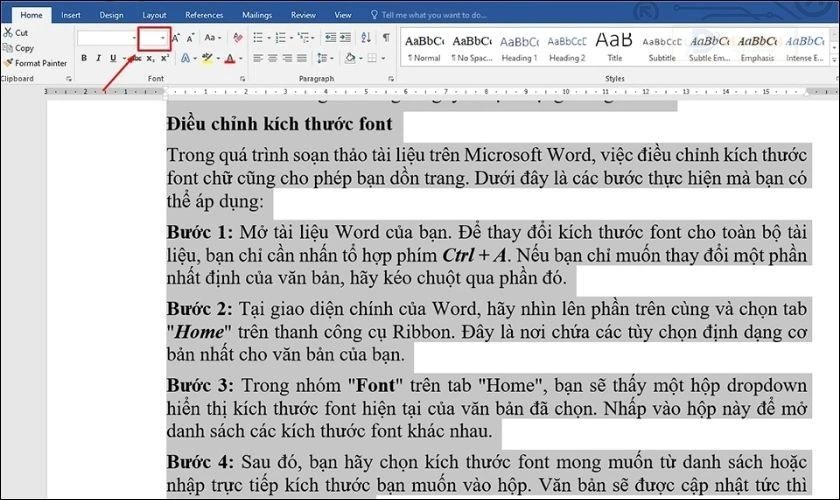
Task: Activate the Format Painter brush
Action: pyautogui.click(x=8, y=63)
